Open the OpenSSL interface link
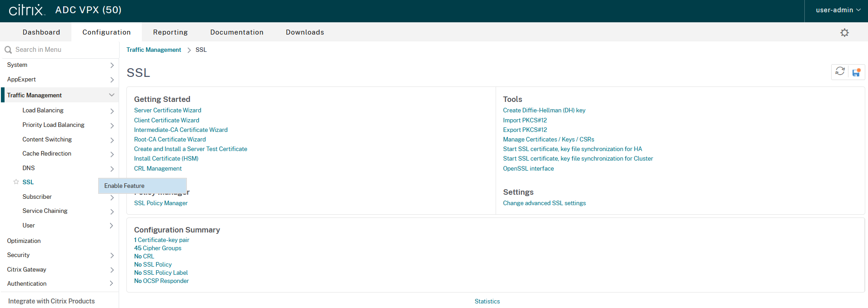The image size is (868, 308). pos(528,169)
